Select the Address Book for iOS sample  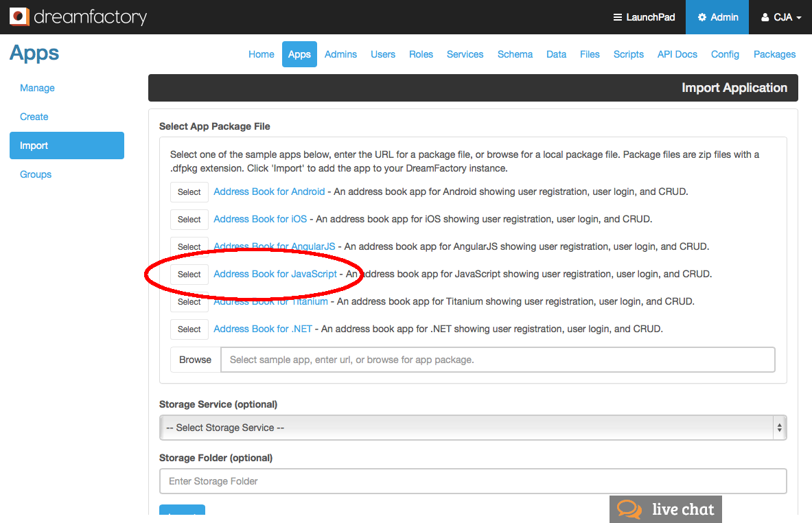189,219
